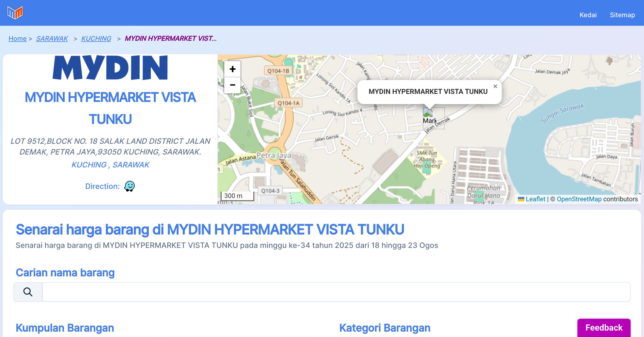Click the MYDIN brand logo image
Image resolution: width=644 pixels, height=337 pixels.
pos(110,68)
